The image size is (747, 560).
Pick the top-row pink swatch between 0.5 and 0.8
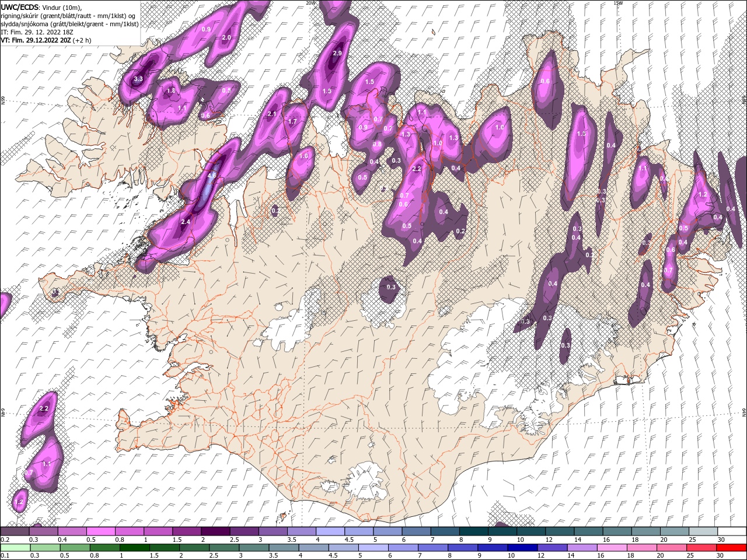pos(100,531)
